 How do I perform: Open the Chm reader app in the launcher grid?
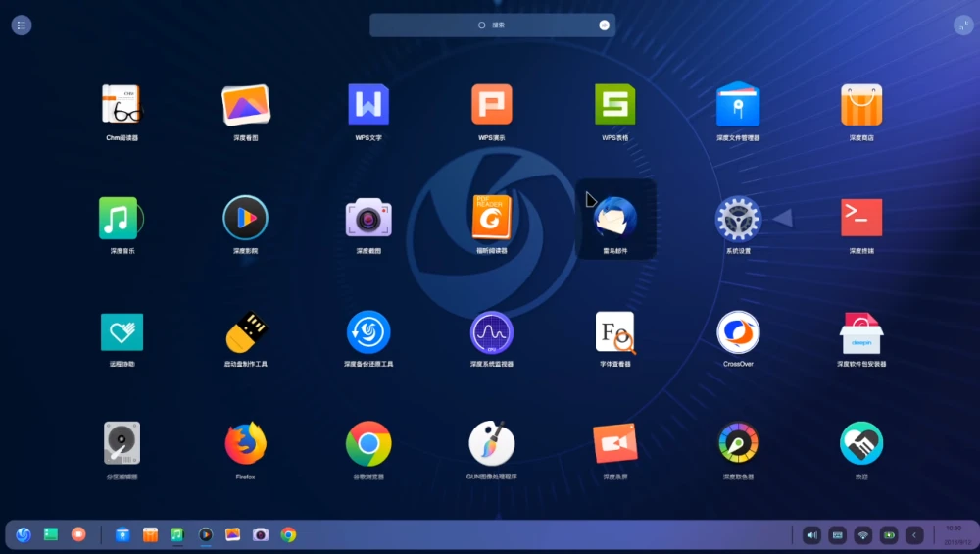coord(122,104)
